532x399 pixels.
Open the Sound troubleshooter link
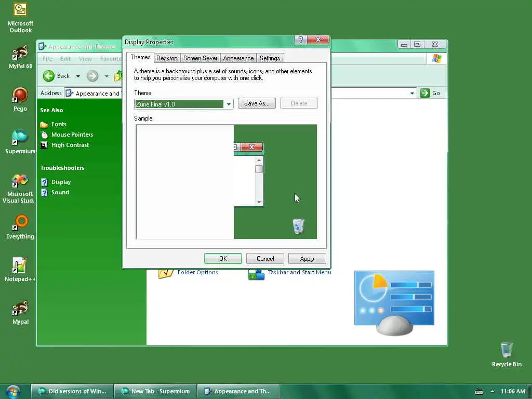pos(60,192)
